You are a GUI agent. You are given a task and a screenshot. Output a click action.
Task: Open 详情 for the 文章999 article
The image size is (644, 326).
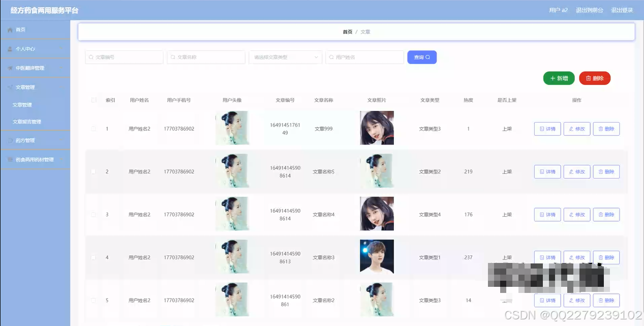click(x=547, y=128)
